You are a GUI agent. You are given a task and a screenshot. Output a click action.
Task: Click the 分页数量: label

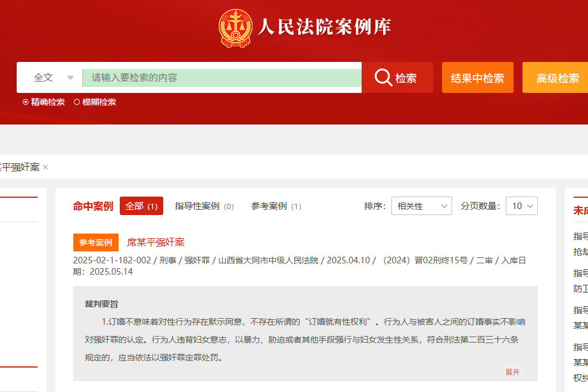coord(480,206)
